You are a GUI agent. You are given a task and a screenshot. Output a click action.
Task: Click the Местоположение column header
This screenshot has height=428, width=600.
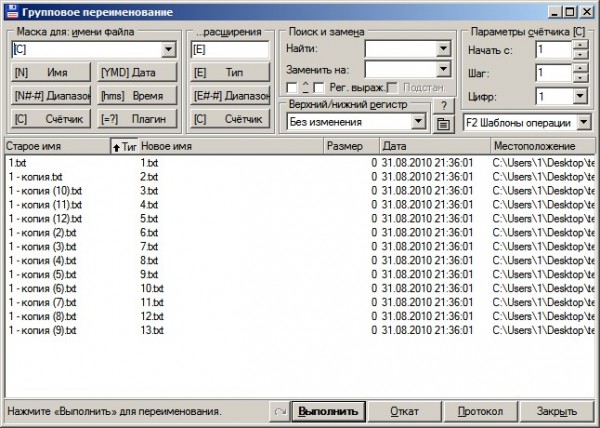pyautogui.click(x=543, y=146)
